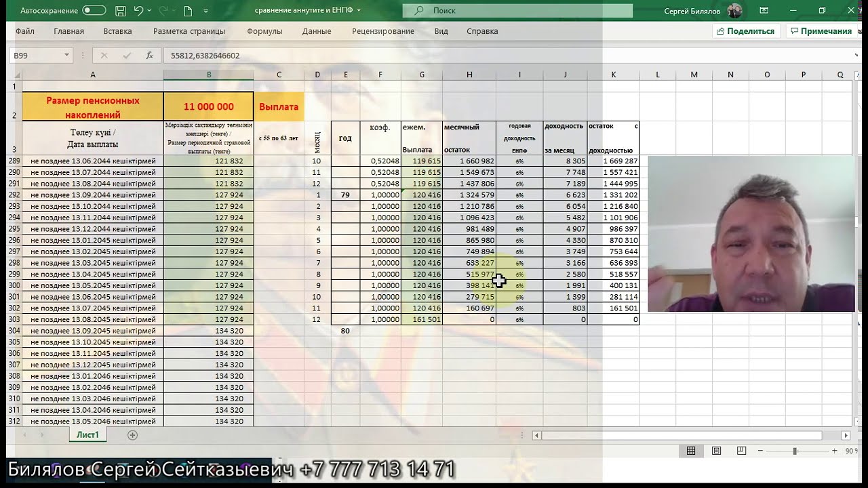Open the file name dropdown in the title bar
The image size is (868, 488).
click(359, 11)
